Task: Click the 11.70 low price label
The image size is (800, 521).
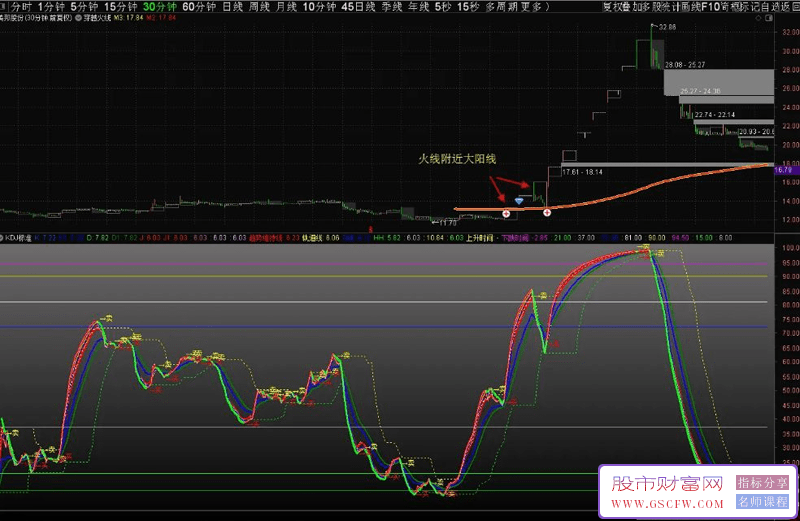Action: (x=447, y=223)
